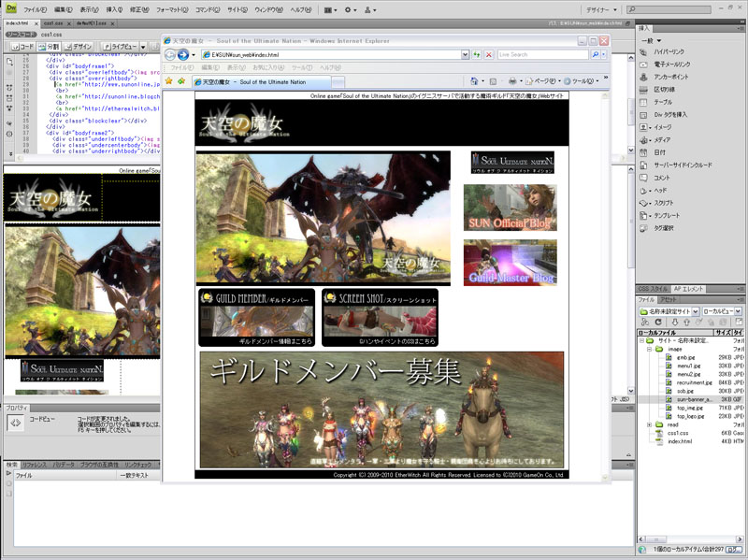
Task: Click the IE home icon
Action: click(x=474, y=81)
